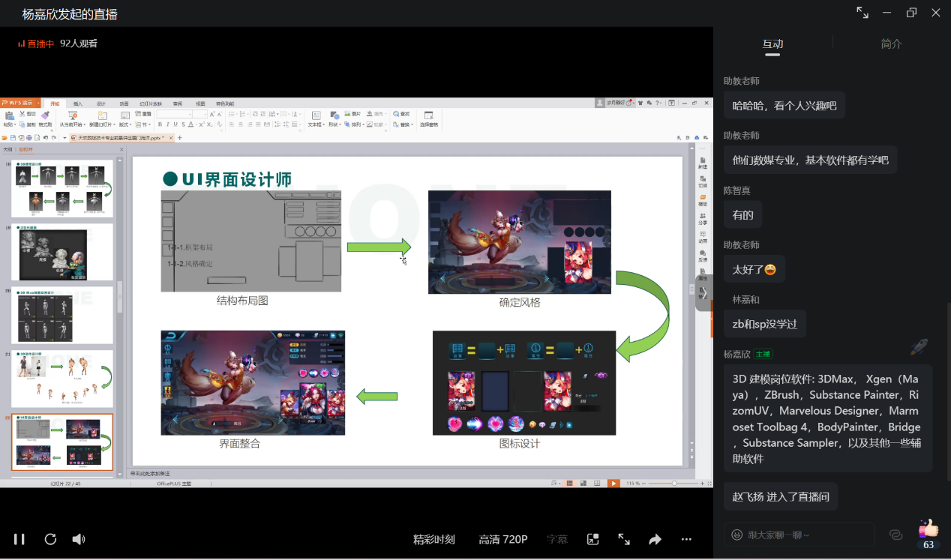Mute the stream volume speaker icon
The image size is (951, 560).
tap(79, 539)
